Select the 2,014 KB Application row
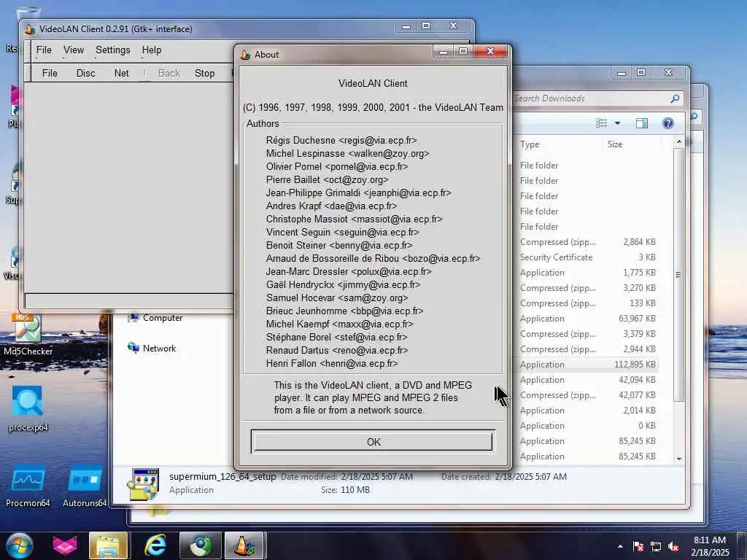 click(x=588, y=411)
